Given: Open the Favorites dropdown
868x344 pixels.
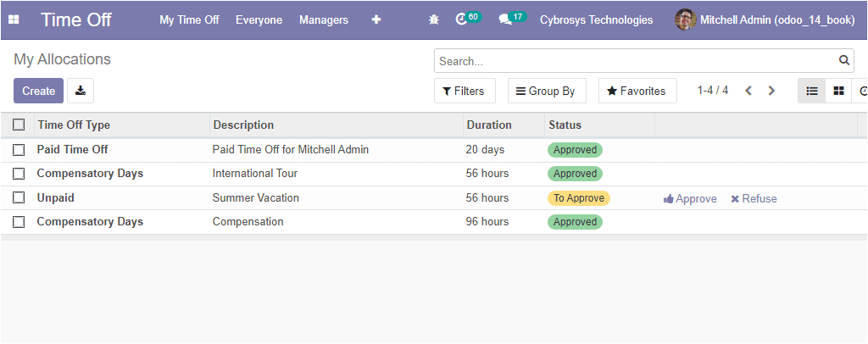Looking at the screenshot, I should (637, 91).
